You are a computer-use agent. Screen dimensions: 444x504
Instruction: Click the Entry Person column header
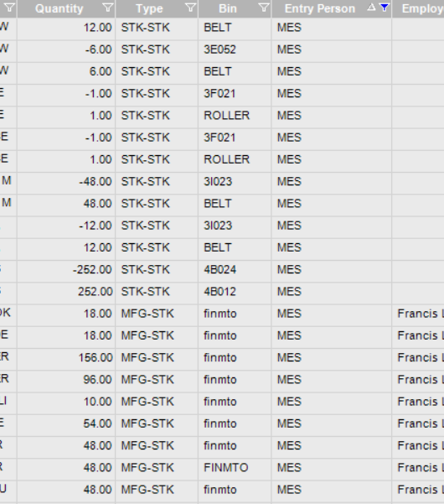click(x=320, y=8)
